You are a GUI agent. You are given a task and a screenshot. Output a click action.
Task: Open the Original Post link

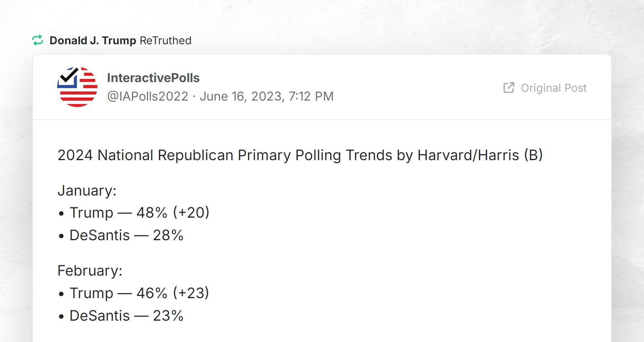[553, 88]
